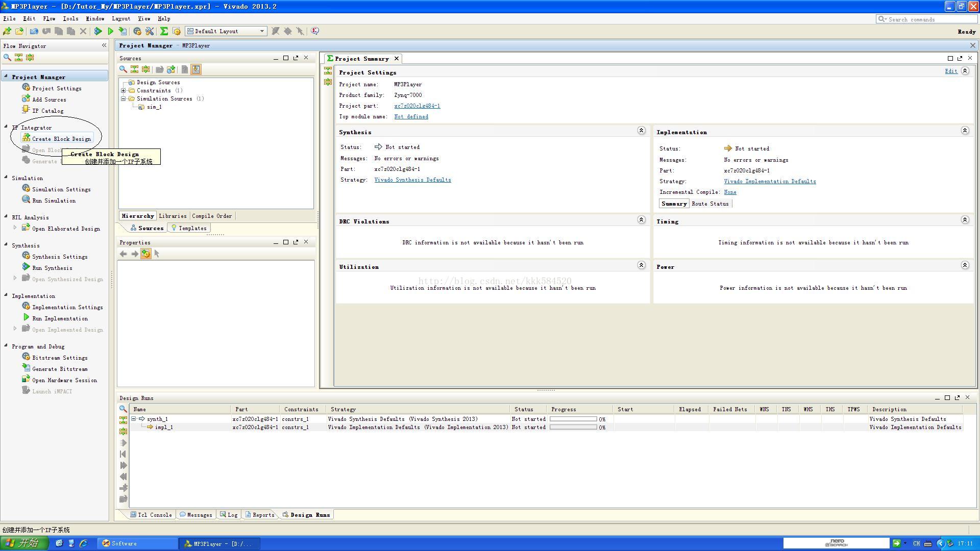The image size is (980, 551).
Task: Hide the Flow Navigator with double-chevron
Action: pyautogui.click(x=104, y=45)
